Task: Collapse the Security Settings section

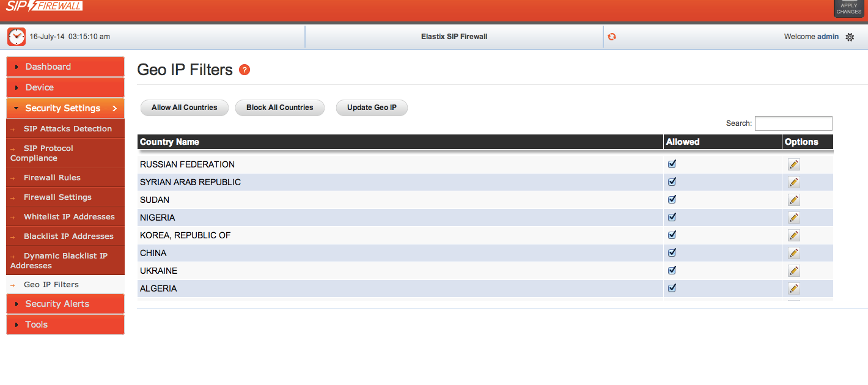Action: [x=65, y=108]
